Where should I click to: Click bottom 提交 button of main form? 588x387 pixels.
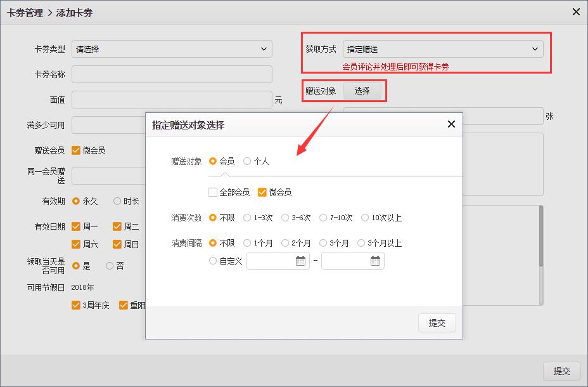[x=561, y=371]
